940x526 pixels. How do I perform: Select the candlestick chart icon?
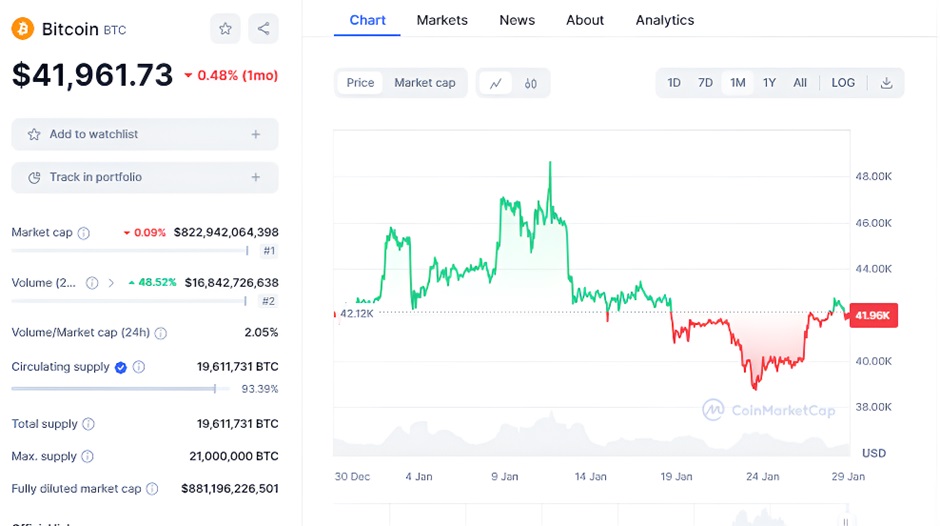pyautogui.click(x=531, y=83)
